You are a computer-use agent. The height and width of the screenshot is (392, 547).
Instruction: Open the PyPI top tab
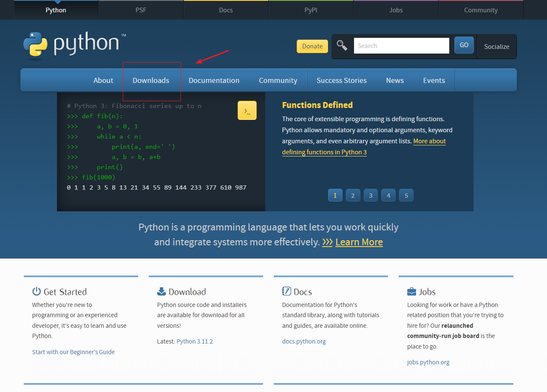pos(311,10)
